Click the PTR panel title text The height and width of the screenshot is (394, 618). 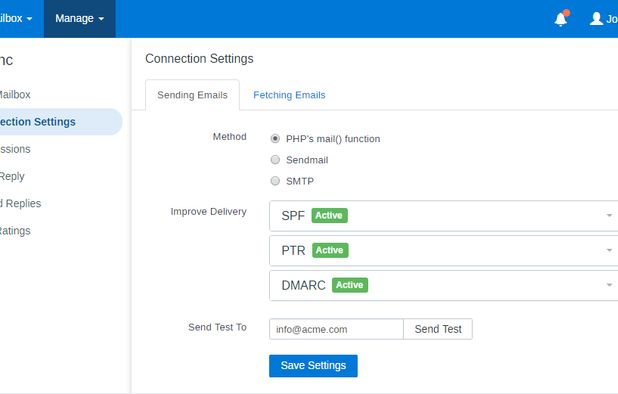tap(294, 250)
